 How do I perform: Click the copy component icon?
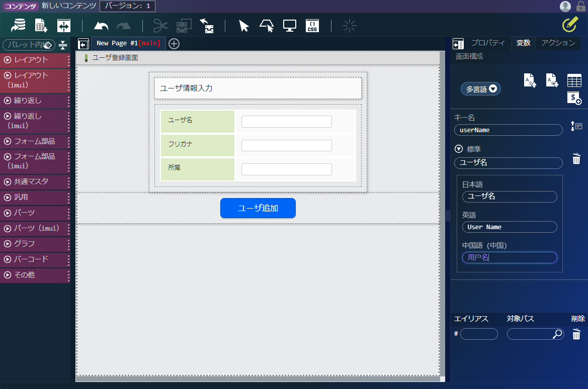[184, 26]
